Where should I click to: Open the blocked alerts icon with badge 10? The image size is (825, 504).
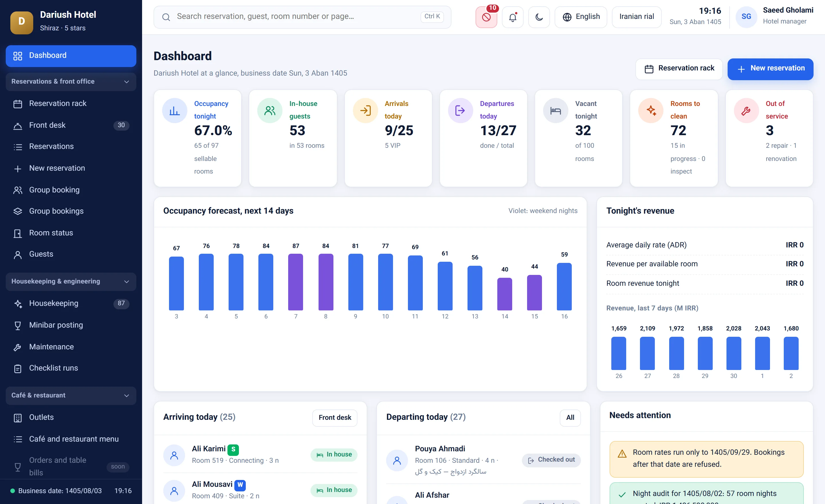486,17
